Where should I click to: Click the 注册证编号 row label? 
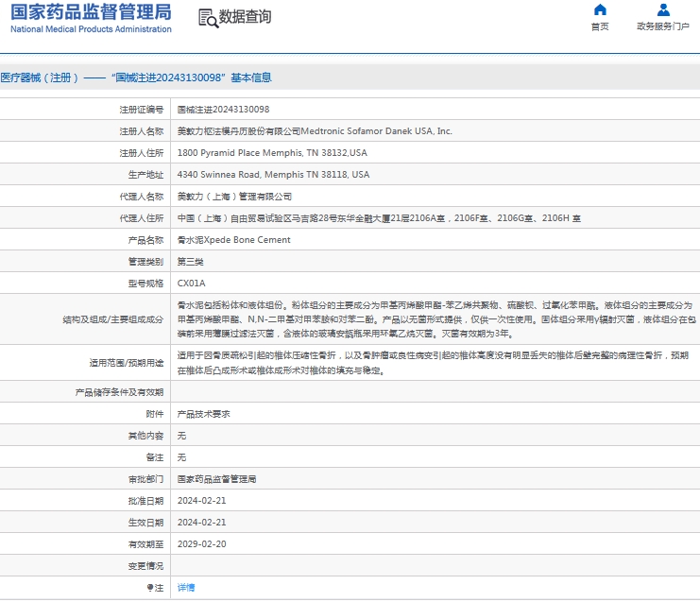click(x=141, y=110)
